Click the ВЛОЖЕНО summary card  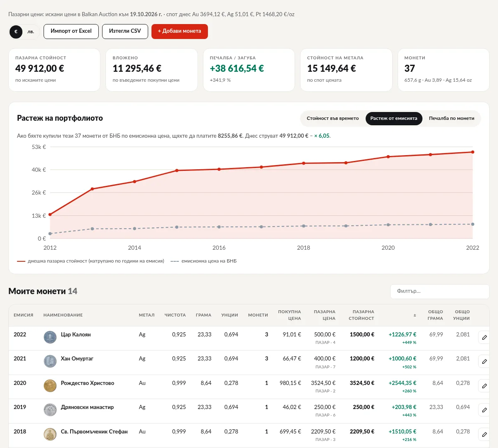(151, 70)
